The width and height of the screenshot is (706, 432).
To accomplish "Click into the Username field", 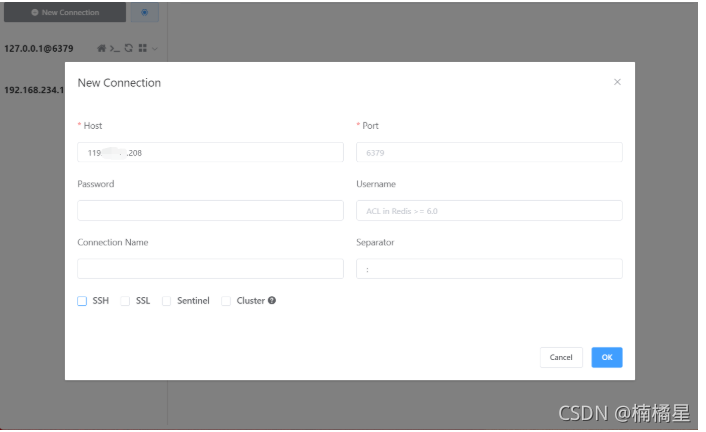I will pos(489,210).
